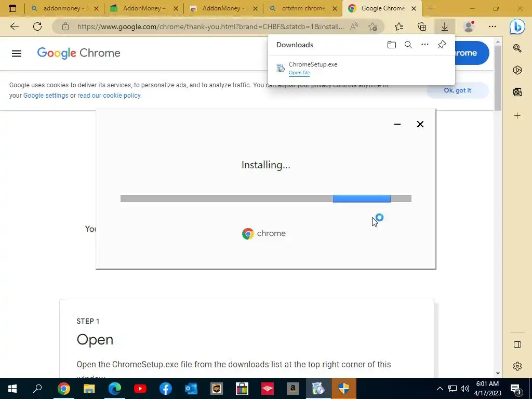Go back to previous page

[14, 26]
